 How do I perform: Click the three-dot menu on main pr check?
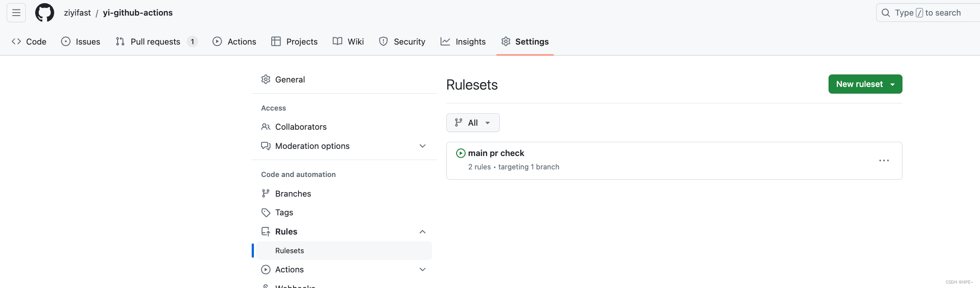(884, 160)
